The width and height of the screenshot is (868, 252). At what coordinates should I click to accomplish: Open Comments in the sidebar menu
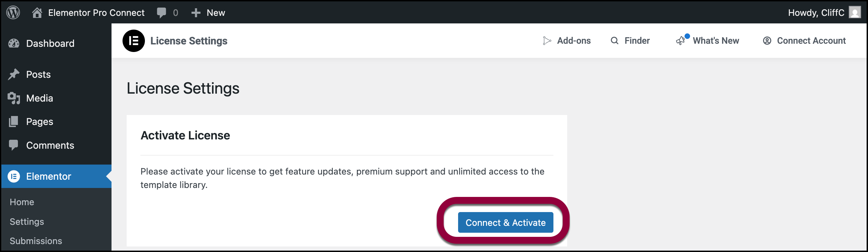(50, 145)
